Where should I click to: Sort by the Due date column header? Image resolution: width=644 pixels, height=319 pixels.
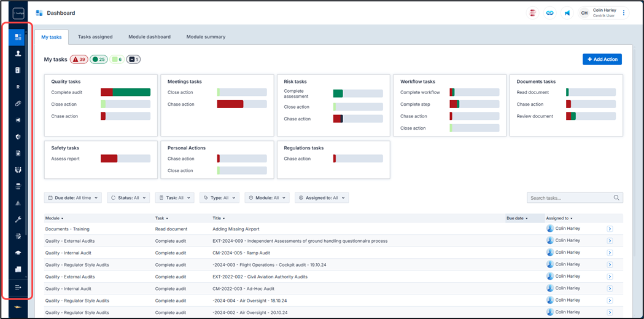click(518, 218)
